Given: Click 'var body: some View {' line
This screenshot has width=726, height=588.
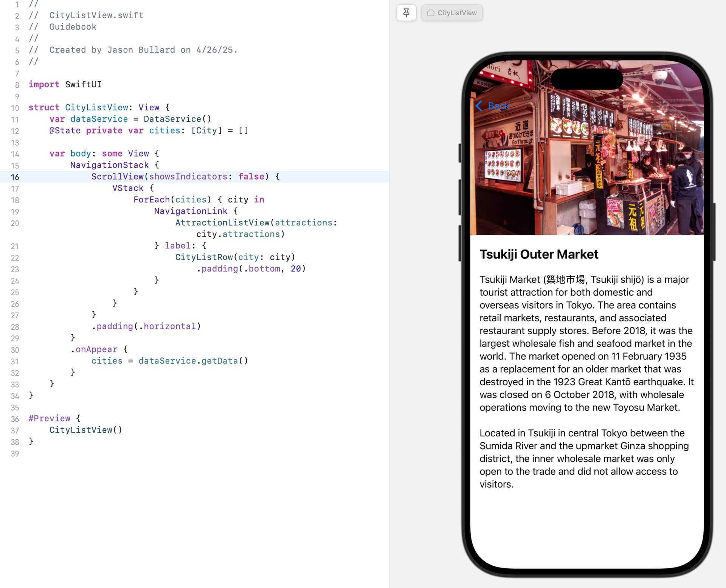Looking at the screenshot, I should 104,154.
